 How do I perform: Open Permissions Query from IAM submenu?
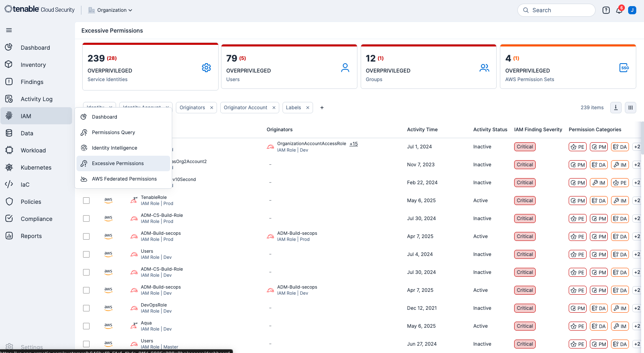tap(114, 132)
